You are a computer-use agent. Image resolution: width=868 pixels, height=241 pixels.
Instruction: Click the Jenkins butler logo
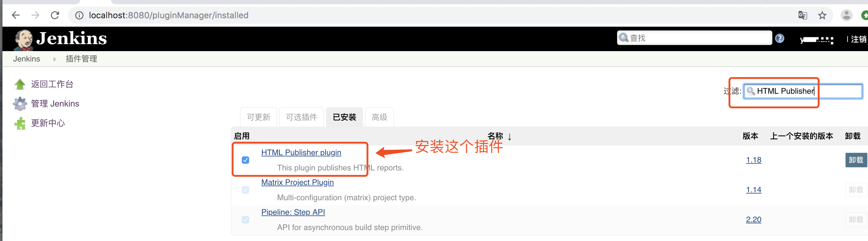(23, 40)
